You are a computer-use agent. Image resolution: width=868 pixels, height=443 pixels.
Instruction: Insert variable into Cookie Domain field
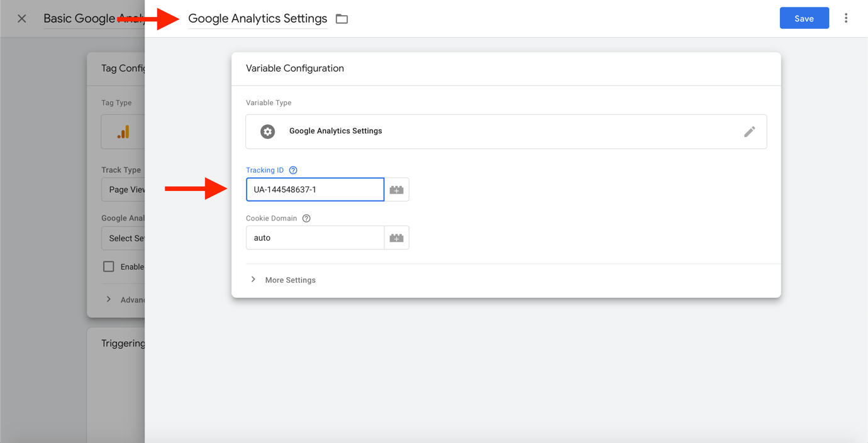pyautogui.click(x=396, y=238)
